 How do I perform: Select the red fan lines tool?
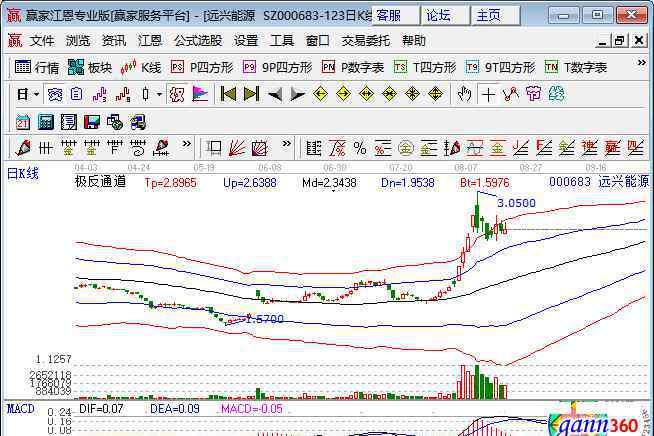[236, 148]
